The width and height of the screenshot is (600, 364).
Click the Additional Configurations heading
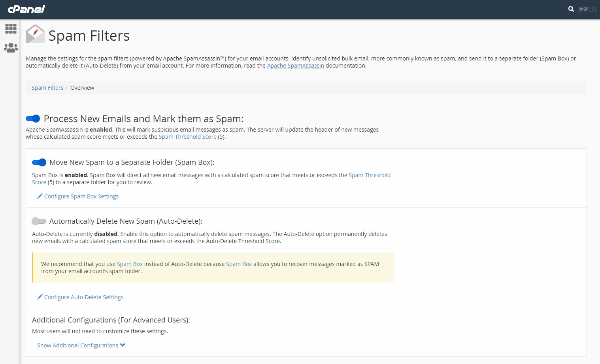click(x=111, y=320)
